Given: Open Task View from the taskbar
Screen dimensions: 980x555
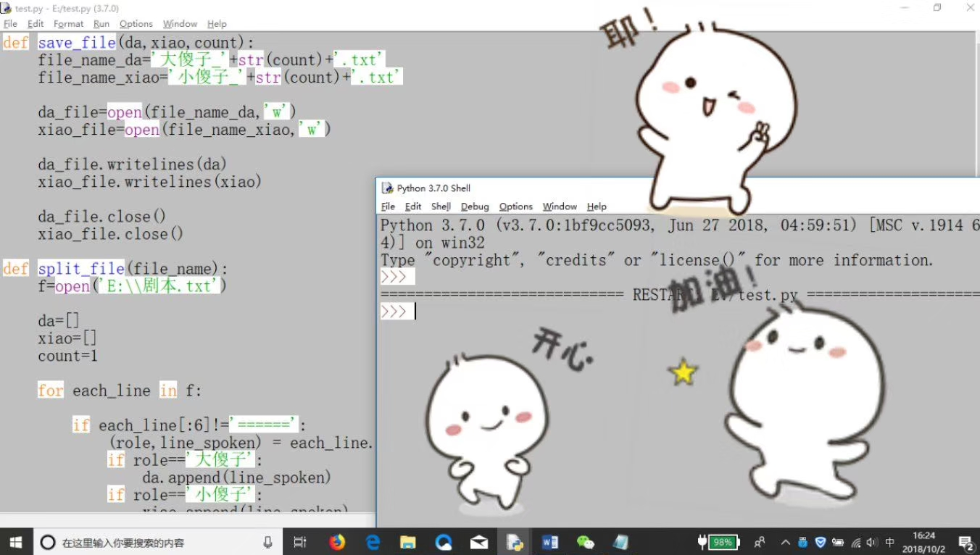Looking at the screenshot, I should tap(300, 542).
